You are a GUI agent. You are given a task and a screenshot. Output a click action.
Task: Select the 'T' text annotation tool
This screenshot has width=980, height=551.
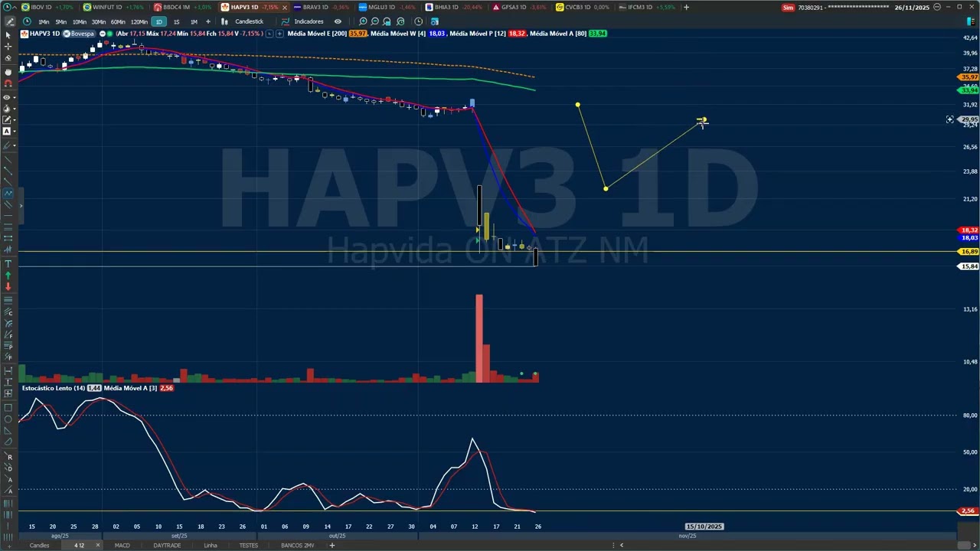pos(8,263)
